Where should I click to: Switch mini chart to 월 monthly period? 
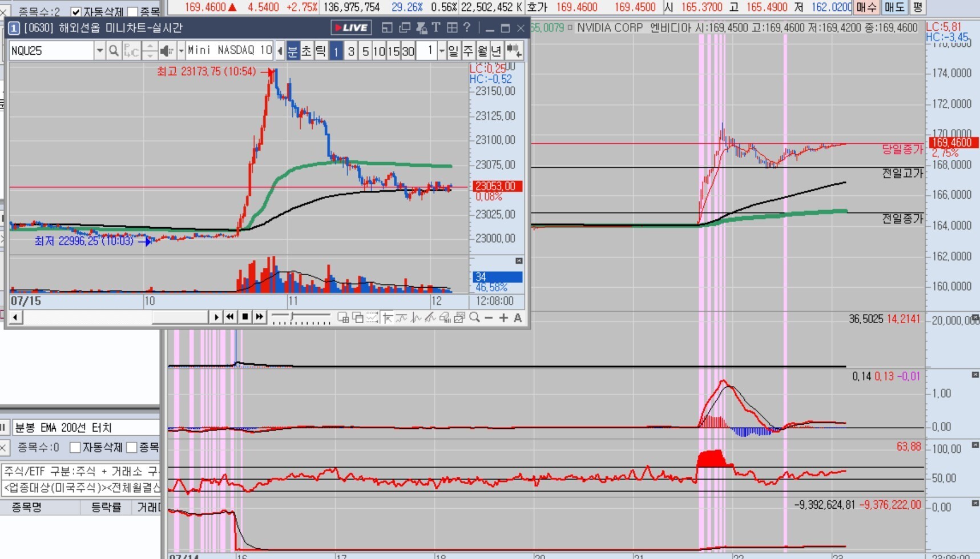482,51
